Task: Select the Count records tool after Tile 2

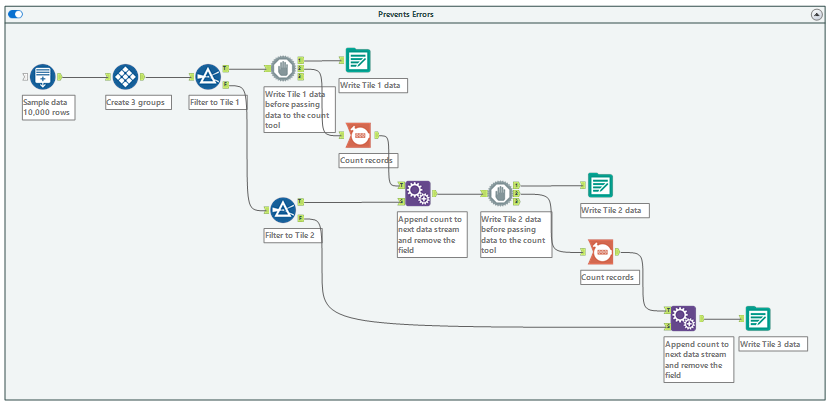Action: click(x=600, y=252)
